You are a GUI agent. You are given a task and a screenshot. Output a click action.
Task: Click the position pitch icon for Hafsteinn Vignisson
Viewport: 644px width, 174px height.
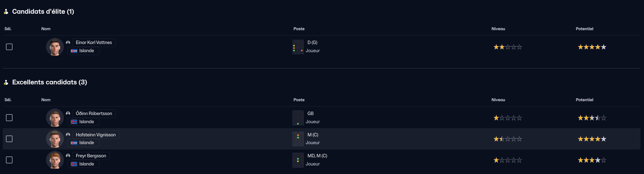298,139
